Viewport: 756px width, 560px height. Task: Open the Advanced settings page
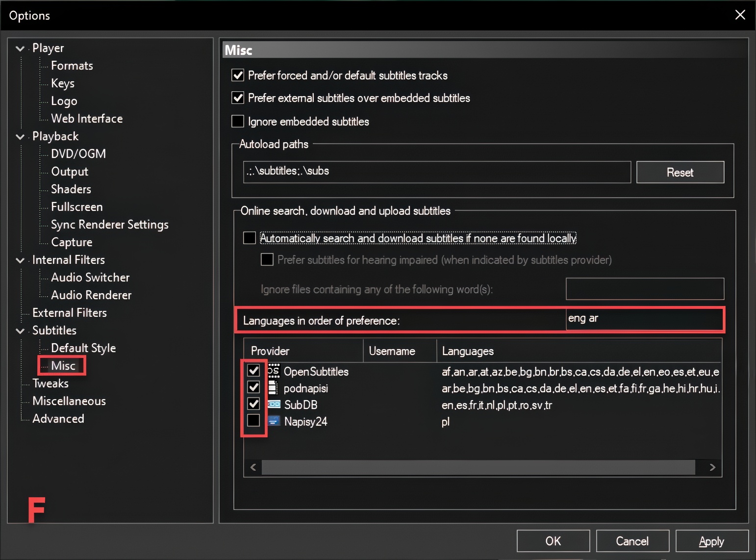[58, 419]
